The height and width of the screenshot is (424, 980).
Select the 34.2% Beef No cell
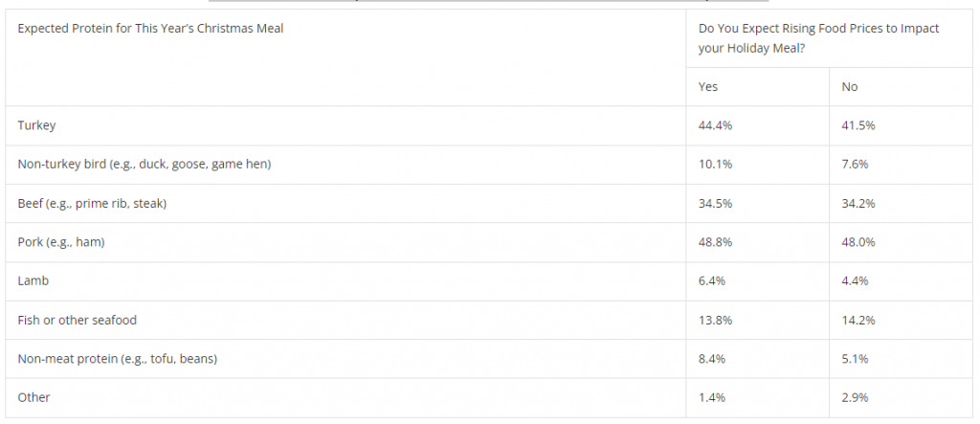pos(857,204)
